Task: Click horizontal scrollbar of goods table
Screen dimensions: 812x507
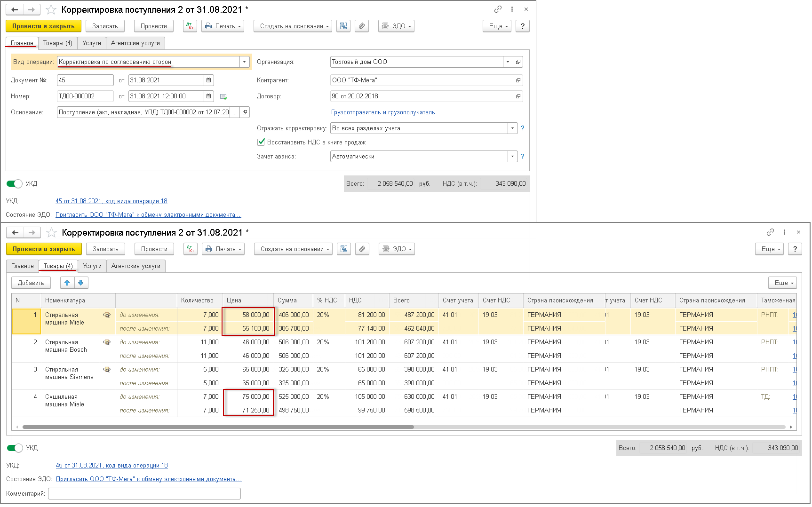Action: 218,427
